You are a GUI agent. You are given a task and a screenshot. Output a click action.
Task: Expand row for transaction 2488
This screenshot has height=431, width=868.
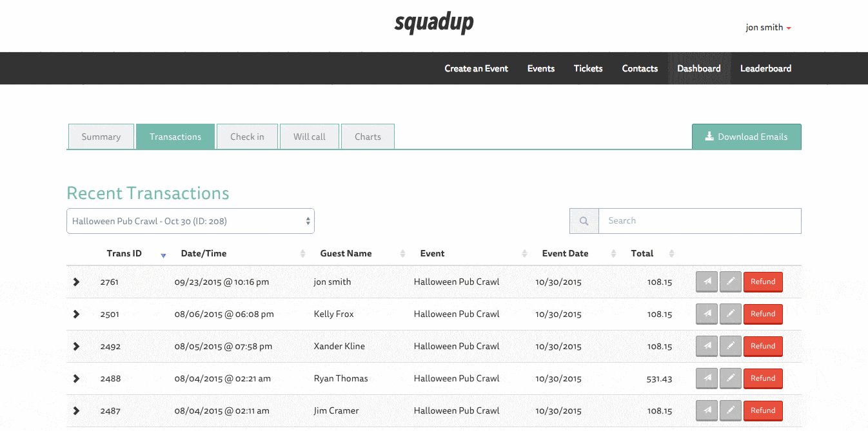[76, 379]
